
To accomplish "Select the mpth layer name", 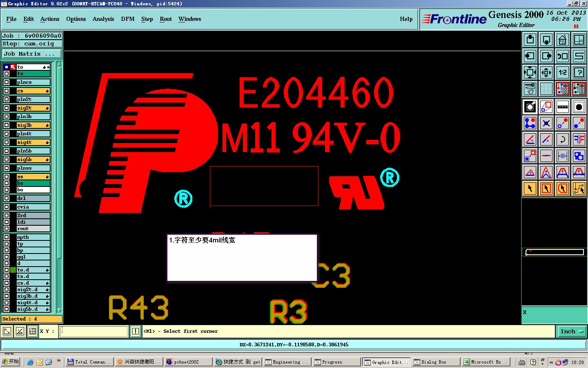I will 33,237.
